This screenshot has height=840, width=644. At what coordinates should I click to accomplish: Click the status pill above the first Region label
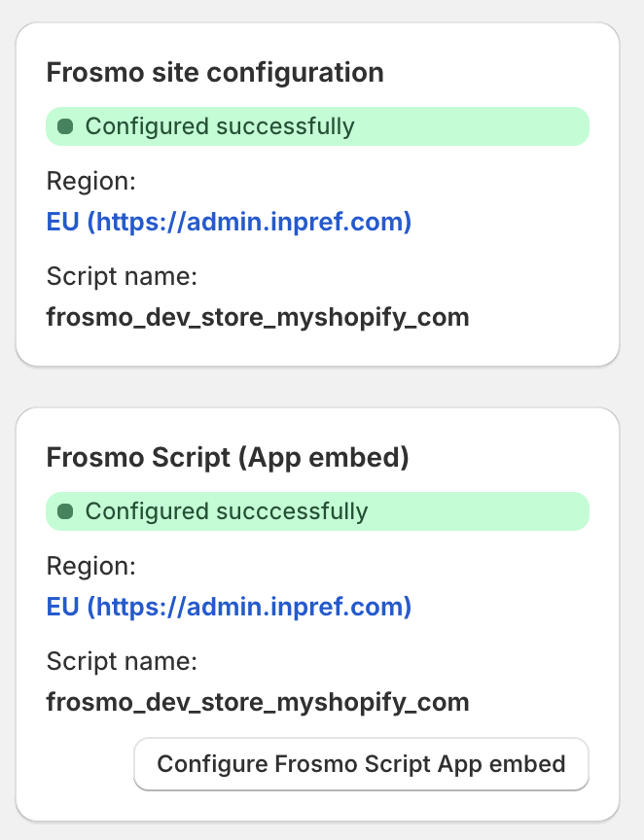317,125
